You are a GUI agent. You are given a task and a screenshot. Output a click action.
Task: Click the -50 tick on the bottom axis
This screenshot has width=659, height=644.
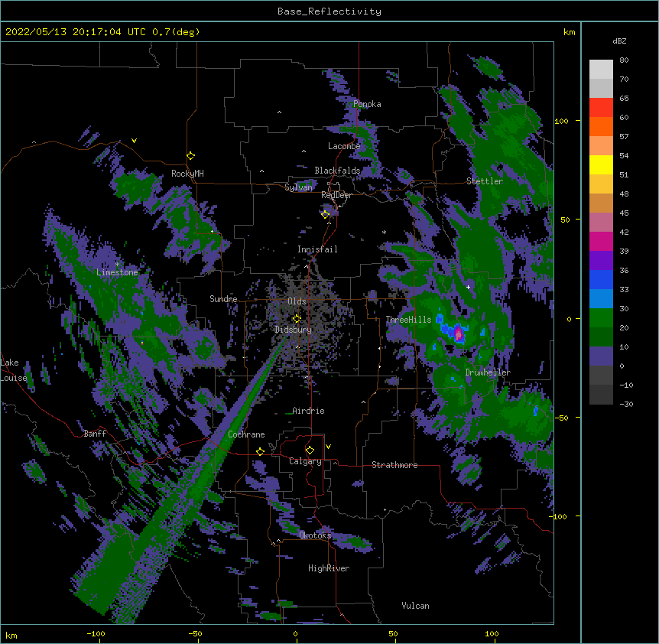point(195,633)
